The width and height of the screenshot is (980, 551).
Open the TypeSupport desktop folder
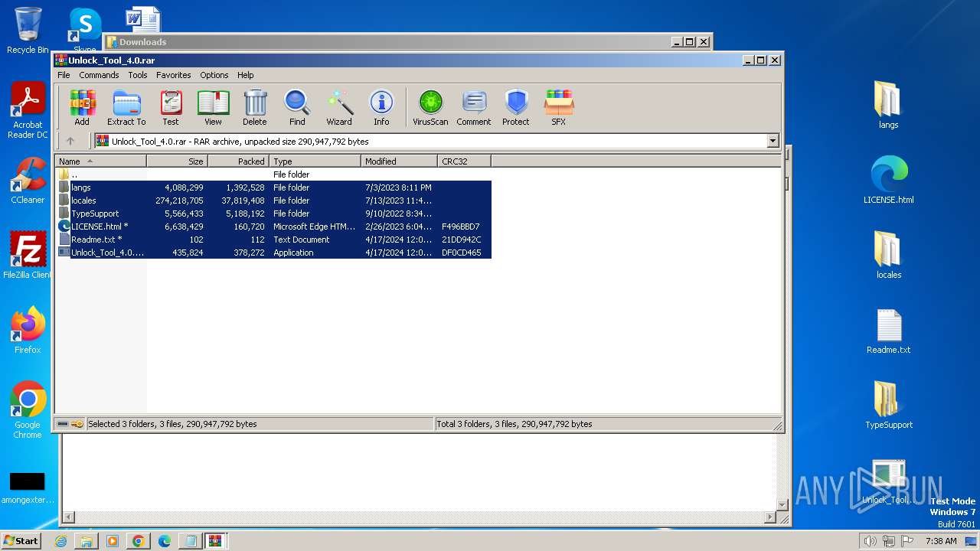889,406
